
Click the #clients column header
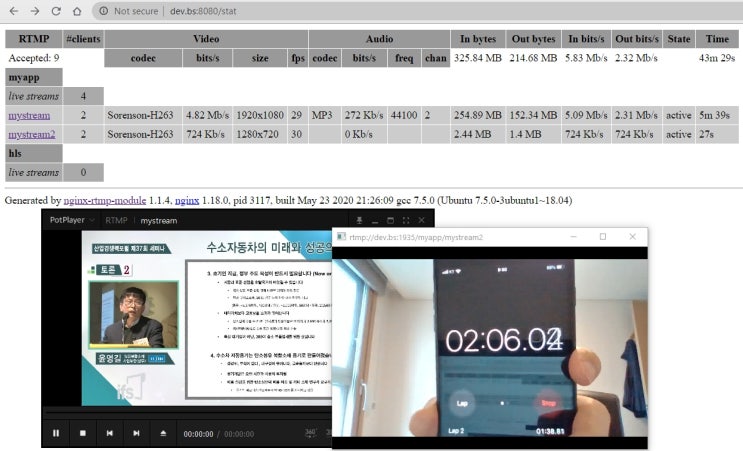[x=83, y=39]
